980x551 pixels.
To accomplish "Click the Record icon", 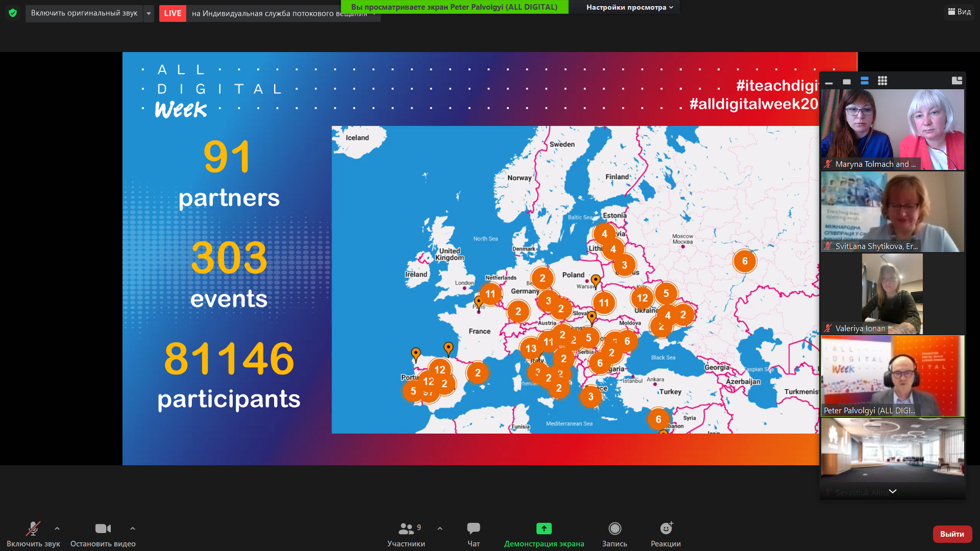I will (x=615, y=529).
